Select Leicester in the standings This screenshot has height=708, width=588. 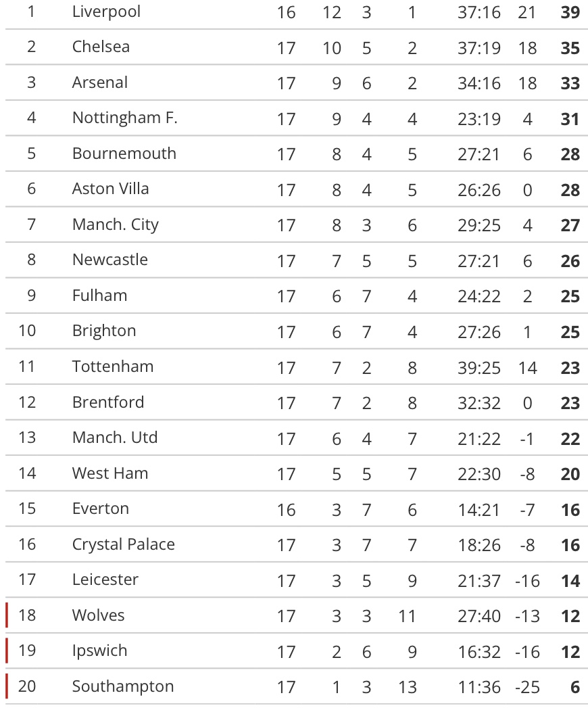coord(105,580)
